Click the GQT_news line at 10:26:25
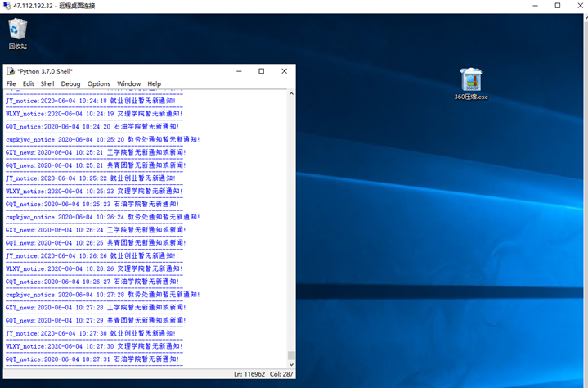This screenshot has width=588, height=388. coord(96,243)
